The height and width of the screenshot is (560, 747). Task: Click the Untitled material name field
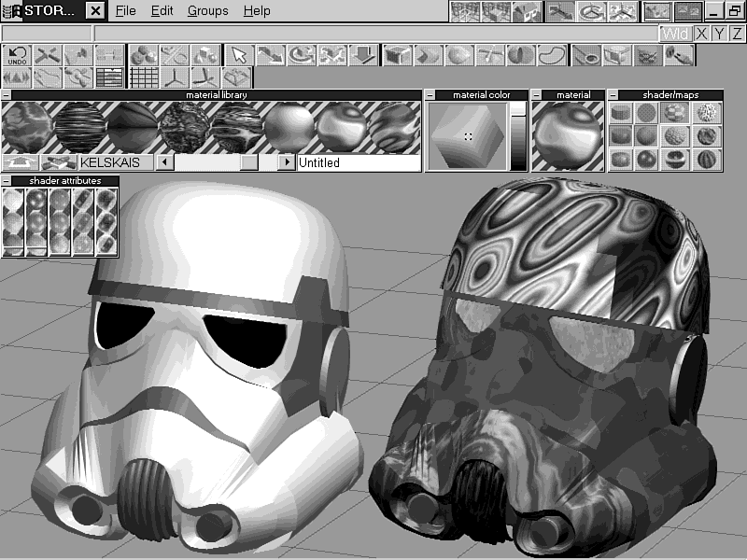pyautogui.click(x=359, y=162)
